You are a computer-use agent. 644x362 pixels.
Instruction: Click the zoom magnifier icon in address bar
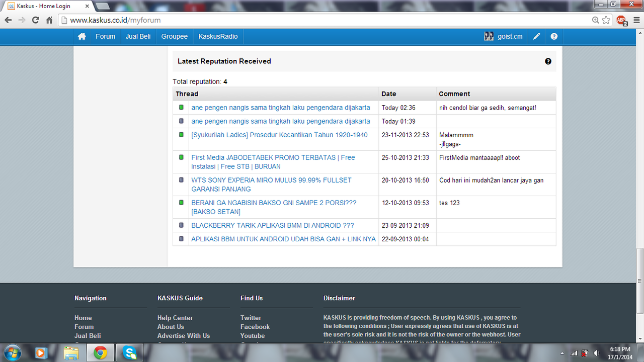tap(596, 20)
